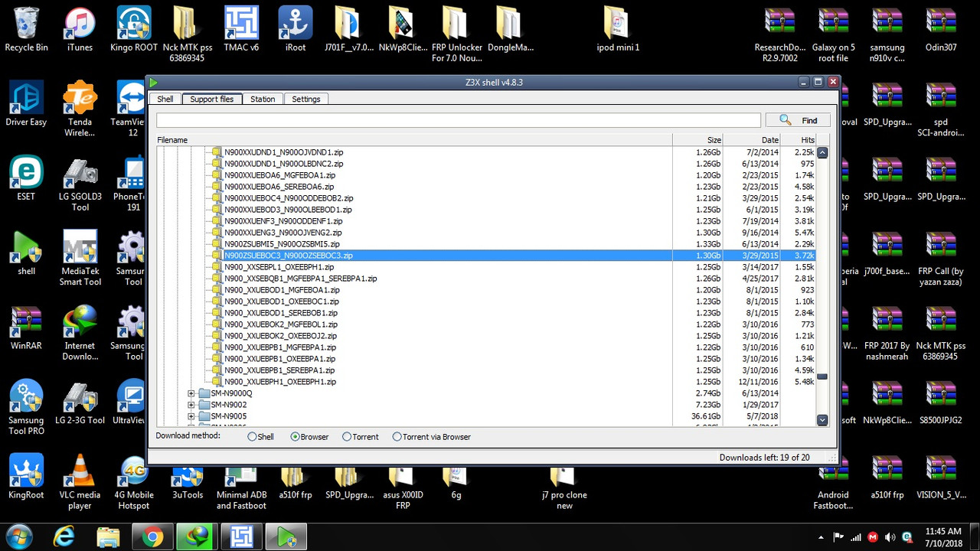Select the j7 pro clone new file
The height and width of the screenshot is (551, 980).
pos(564,487)
